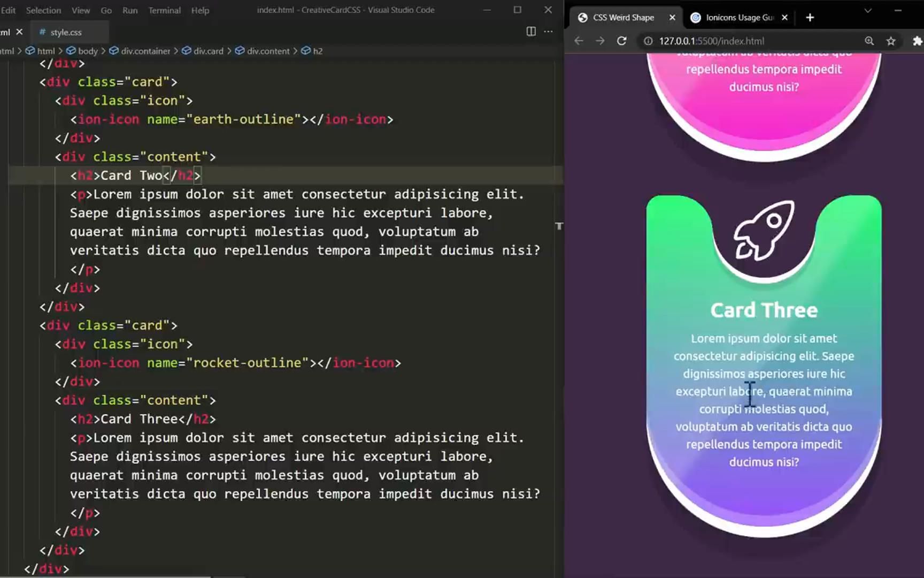The image size is (924, 578).
Task: Minimize the browser window
Action: pos(898,11)
